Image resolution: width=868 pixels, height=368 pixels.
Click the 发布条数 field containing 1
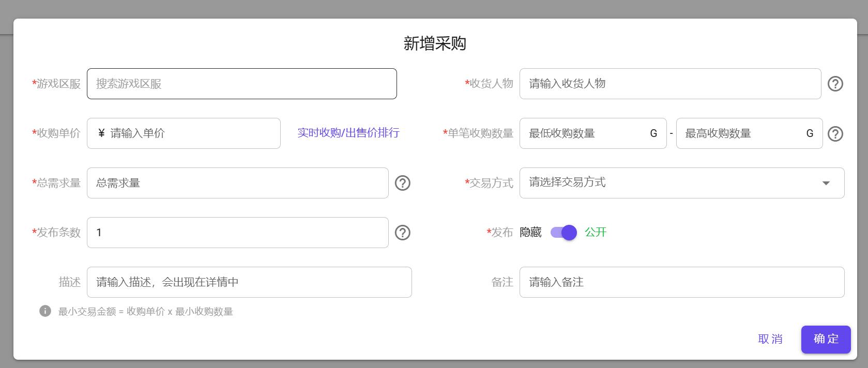[237, 233]
